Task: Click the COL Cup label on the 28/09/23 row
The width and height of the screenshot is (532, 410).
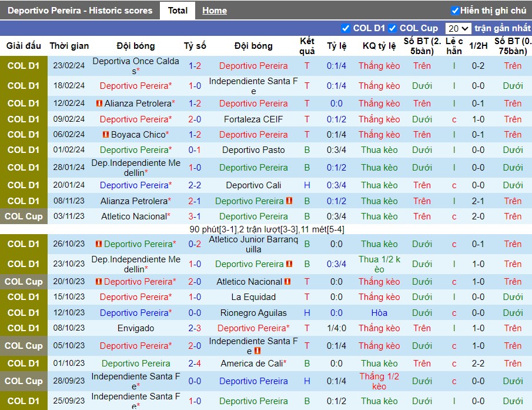Action: click(24, 381)
